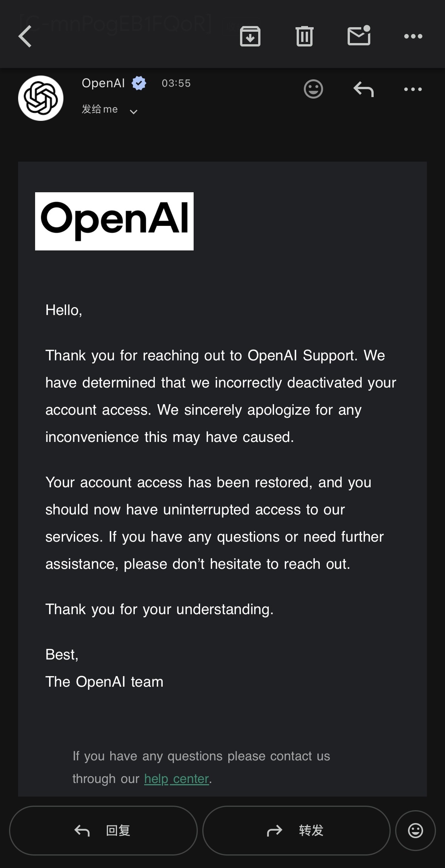Open emoji reaction button at bottom right
445x868 pixels.
pos(416,831)
